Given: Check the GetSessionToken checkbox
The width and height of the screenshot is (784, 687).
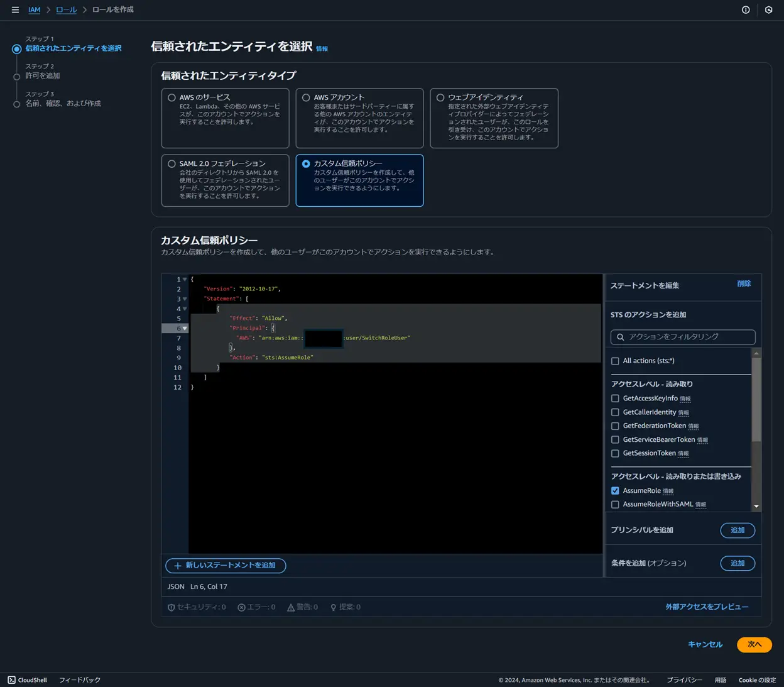Looking at the screenshot, I should 615,453.
